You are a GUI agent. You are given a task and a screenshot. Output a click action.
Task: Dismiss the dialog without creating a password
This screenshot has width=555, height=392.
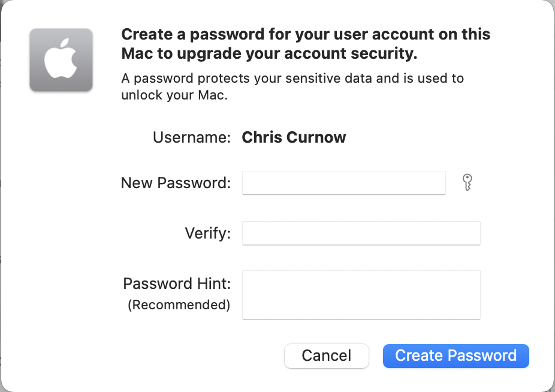point(326,355)
